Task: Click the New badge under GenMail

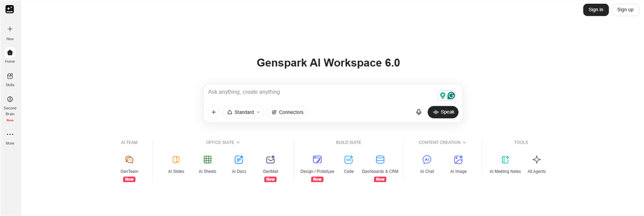Action: click(270, 180)
